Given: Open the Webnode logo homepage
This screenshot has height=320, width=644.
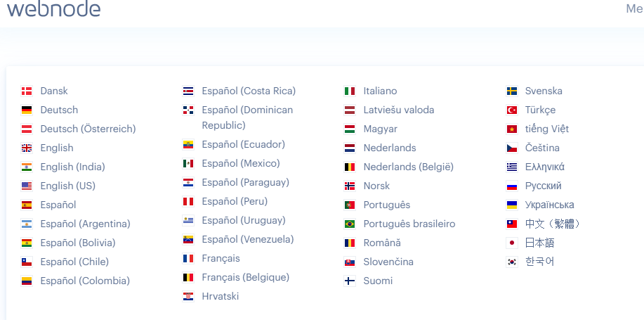Looking at the screenshot, I should click(x=54, y=8).
